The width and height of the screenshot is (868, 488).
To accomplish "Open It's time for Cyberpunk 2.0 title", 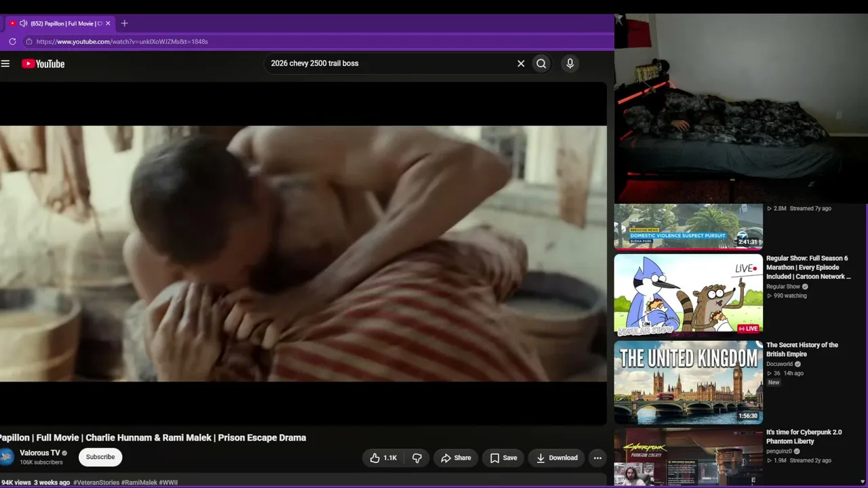I will point(804,436).
